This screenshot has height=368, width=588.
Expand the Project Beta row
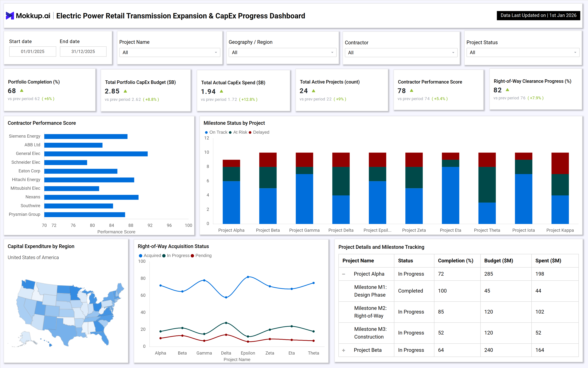(344, 350)
